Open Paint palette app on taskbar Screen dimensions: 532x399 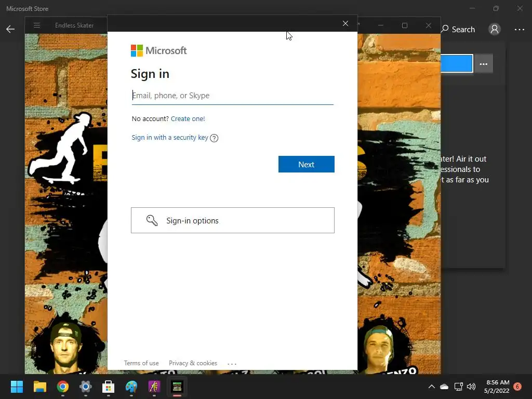tap(131, 387)
